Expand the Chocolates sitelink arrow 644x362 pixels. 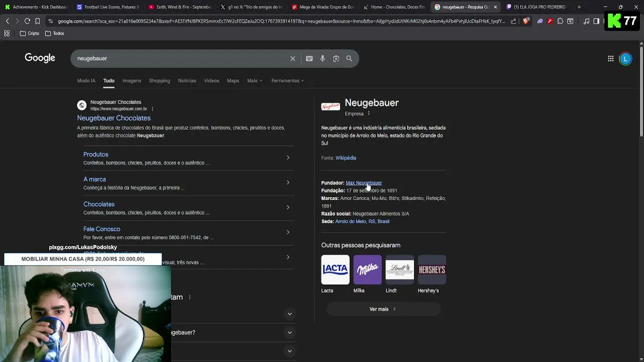288,207
